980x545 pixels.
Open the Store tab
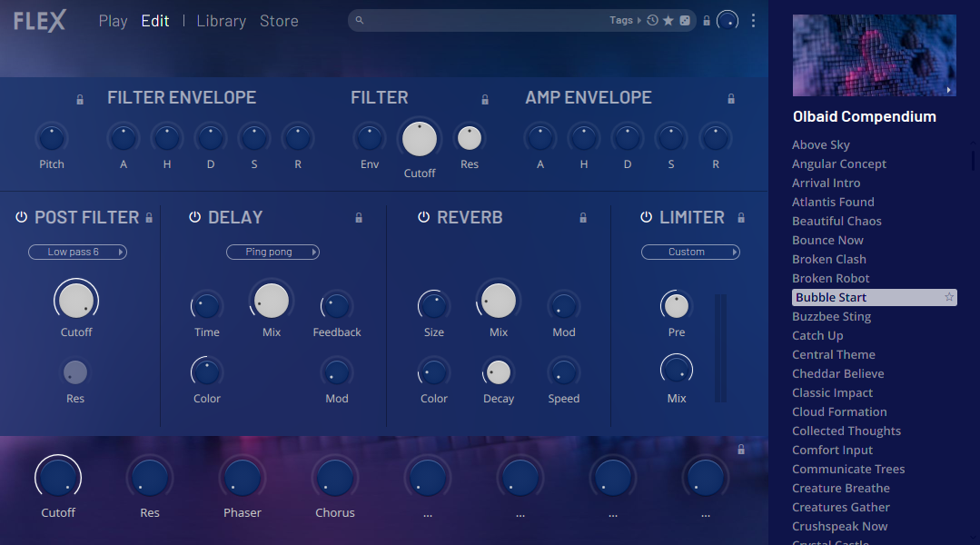279,21
